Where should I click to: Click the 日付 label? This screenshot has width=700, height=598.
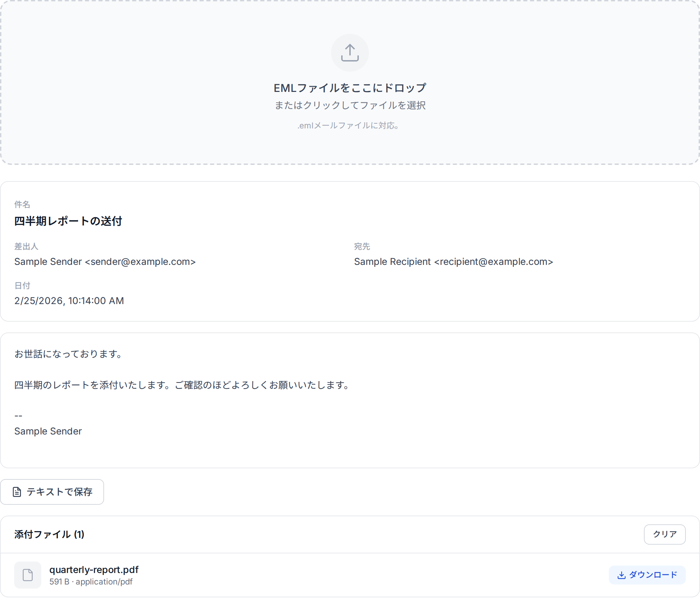[22, 285]
